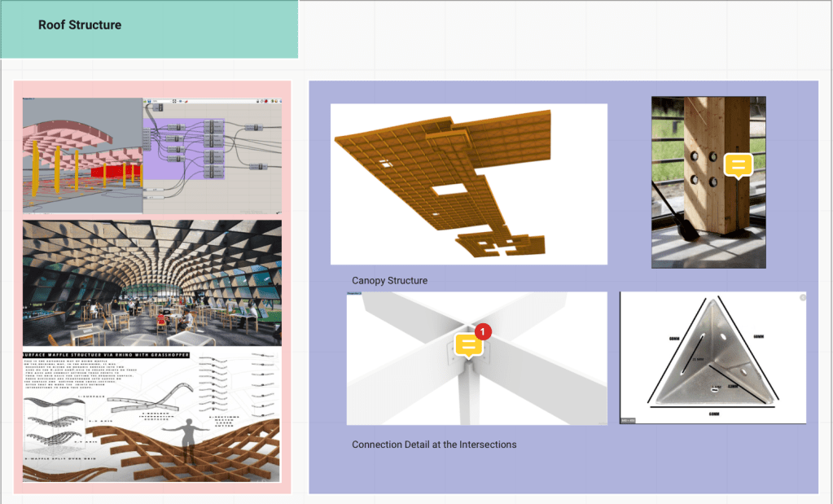Select the waffle ceiling interior photo

(x=151, y=283)
